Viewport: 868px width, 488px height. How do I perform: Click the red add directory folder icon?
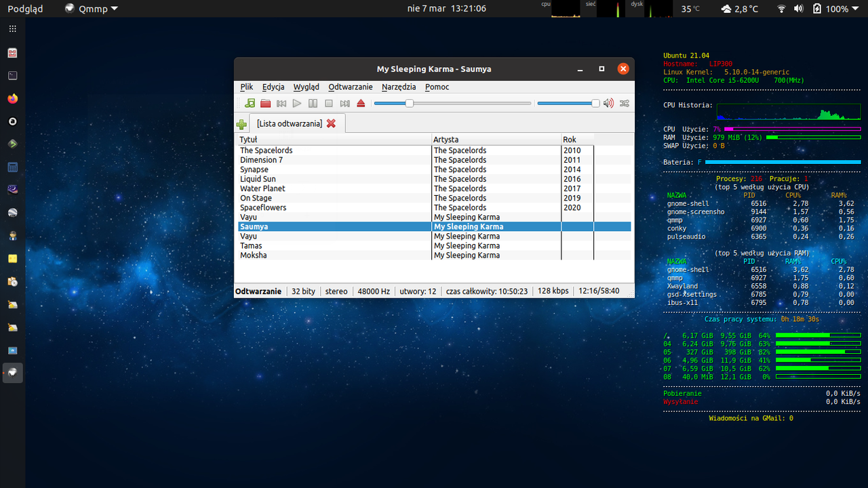[x=266, y=103]
